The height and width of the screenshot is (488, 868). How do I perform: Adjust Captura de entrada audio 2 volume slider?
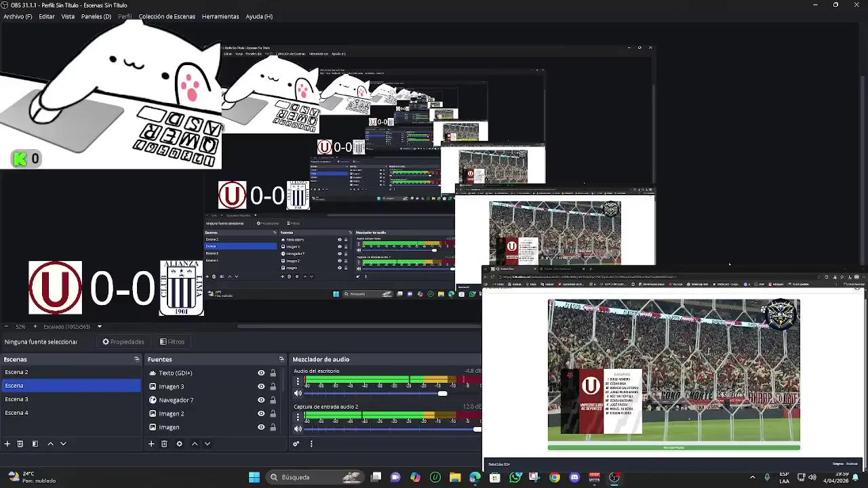pos(393,428)
